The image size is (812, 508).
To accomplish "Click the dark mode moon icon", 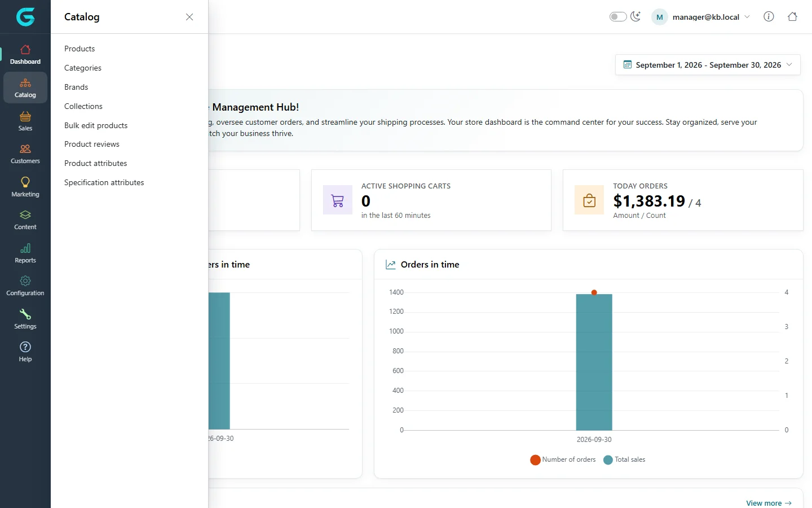I will (x=636, y=16).
